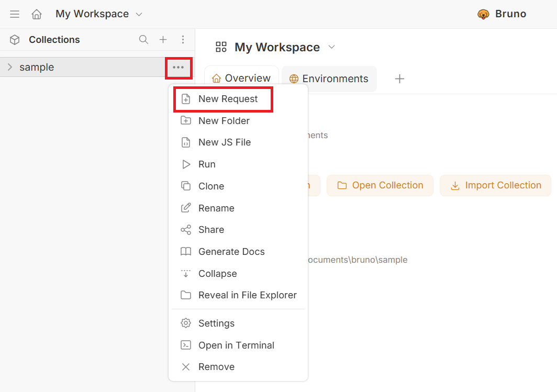Screen dimensions: 557x392
Task: Add a new tab with plus icon
Action: pos(399,79)
